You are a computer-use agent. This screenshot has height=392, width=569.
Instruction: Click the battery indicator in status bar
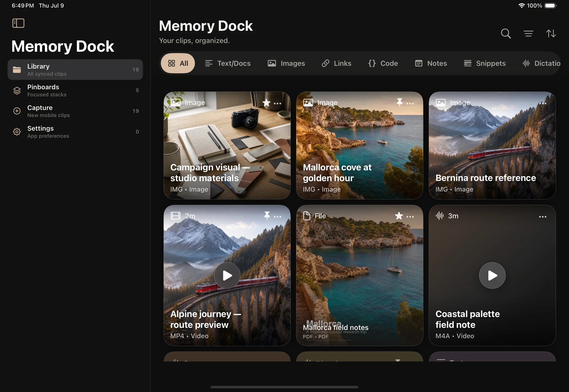(x=550, y=6)
